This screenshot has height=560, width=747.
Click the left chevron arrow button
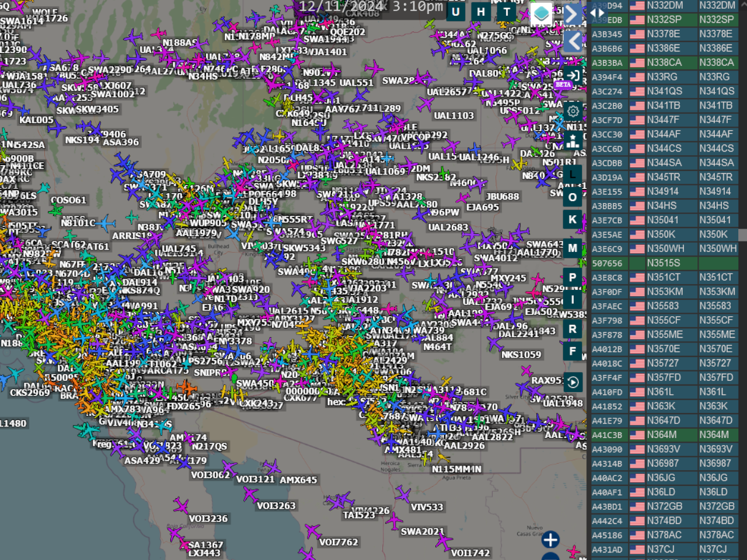click(573, 41)
